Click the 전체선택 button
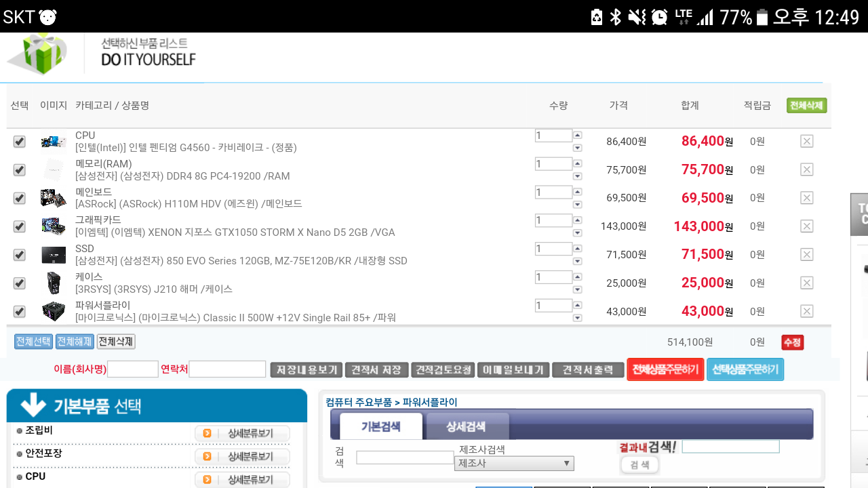The height and width of the screenshot is (488, 868). point(33,342)
